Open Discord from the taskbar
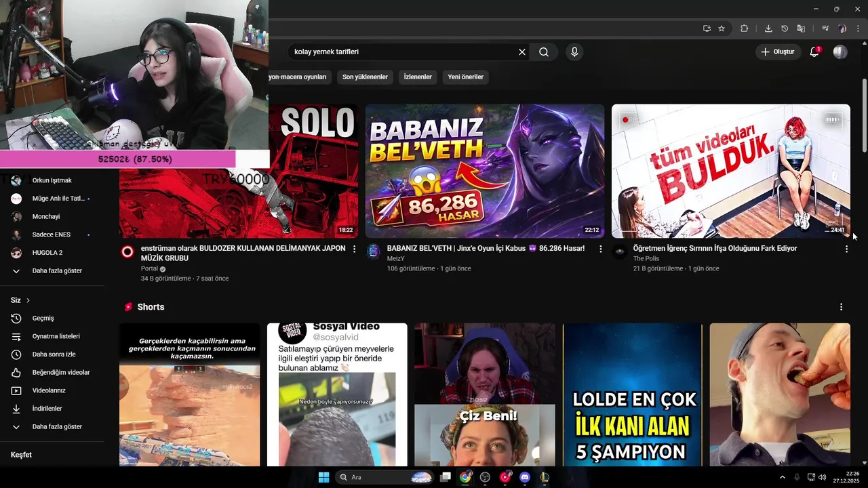This screenshot has width=868, height=488. [524, 477]
